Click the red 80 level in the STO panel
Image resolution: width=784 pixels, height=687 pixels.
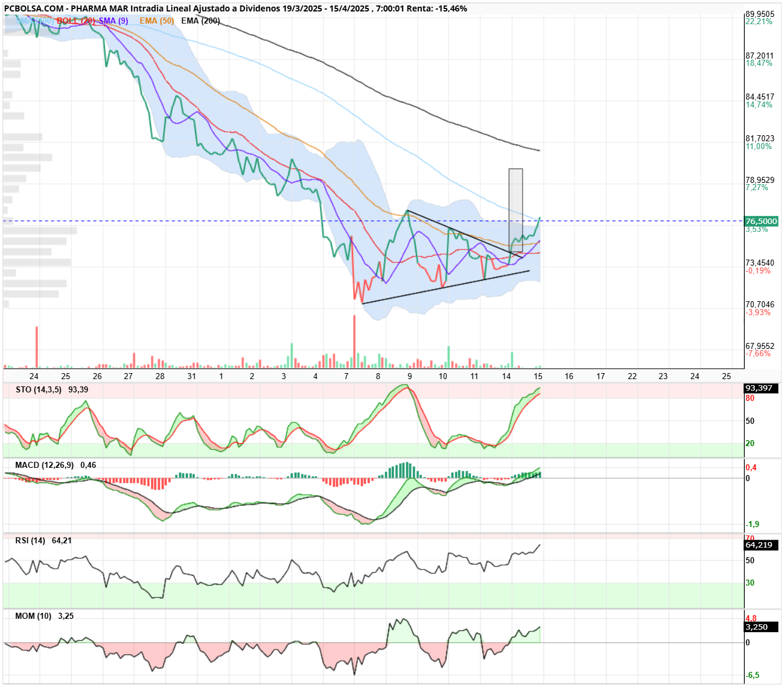pyautogui.click(x=750, y=398)
